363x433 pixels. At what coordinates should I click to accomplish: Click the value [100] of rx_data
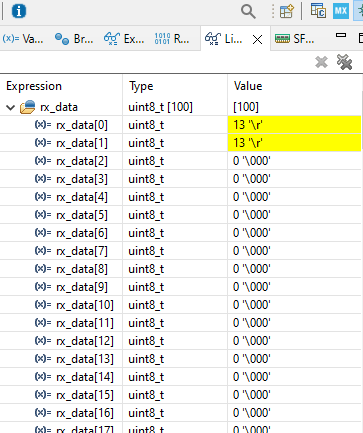pyautogui.click(x=246, y=107)
